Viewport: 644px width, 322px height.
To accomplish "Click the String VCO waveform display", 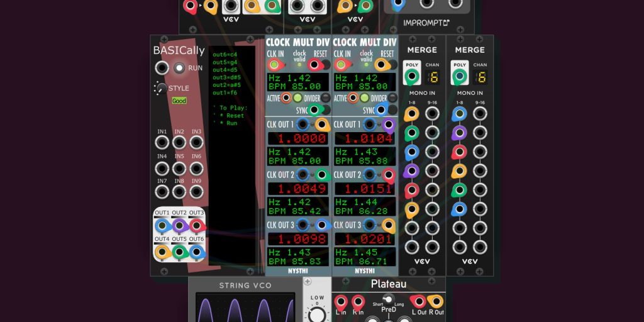I will click(x=245, y=307).
